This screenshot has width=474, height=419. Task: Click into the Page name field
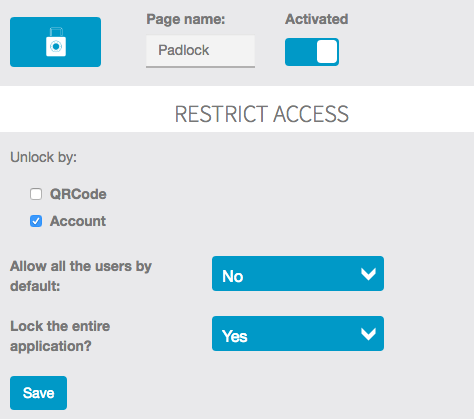point(200,51)
